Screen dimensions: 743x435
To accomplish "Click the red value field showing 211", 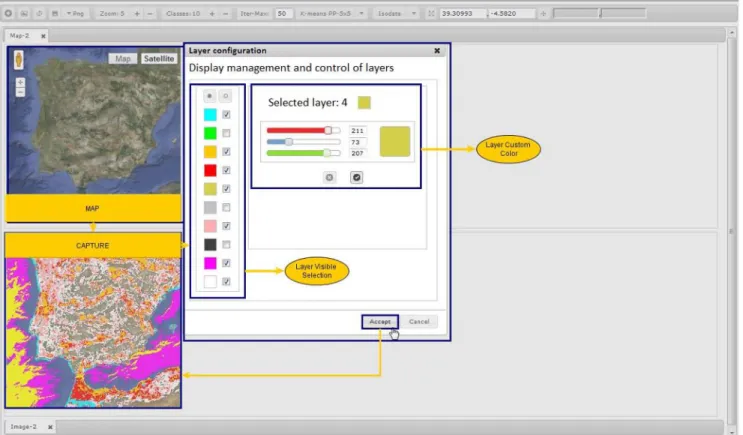I will (x=358, y=130).
